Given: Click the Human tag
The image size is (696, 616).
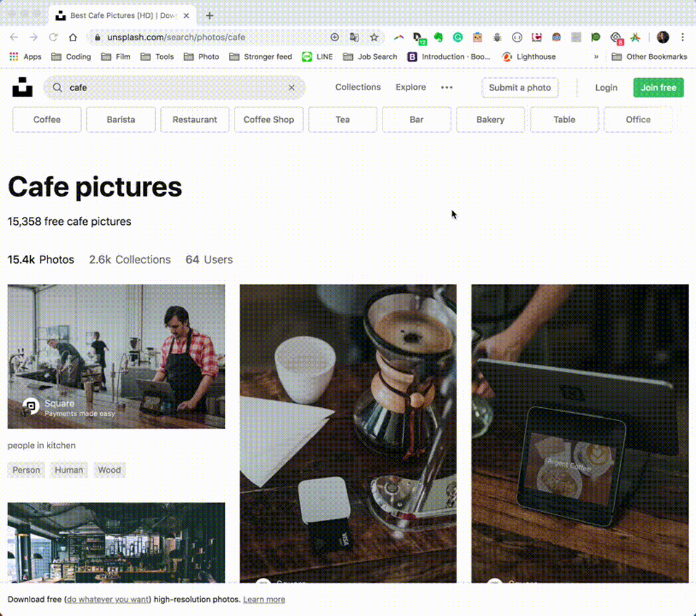Looking at the screenshot, I should point(69,470).
